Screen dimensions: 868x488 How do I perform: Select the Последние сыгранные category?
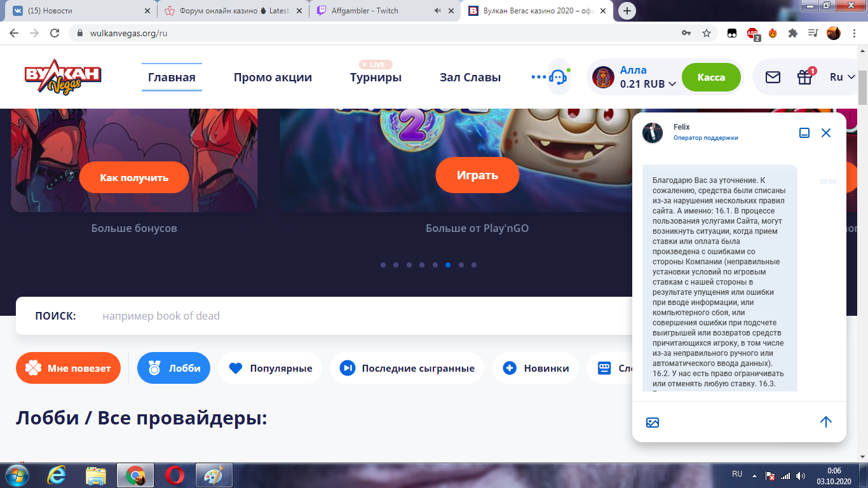pyautogui.click(x=407, y=368)
